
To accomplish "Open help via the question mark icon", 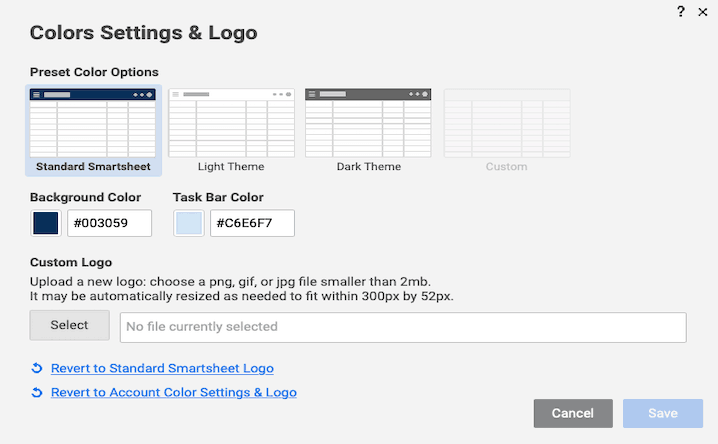I will (x=680, y=11).
